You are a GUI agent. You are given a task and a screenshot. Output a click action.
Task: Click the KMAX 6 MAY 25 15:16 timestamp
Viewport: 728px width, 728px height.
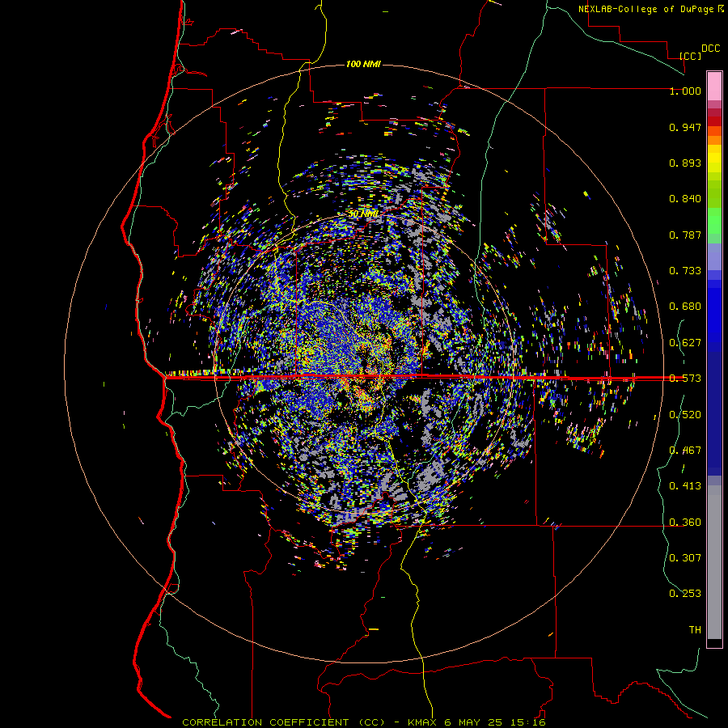pos(476,722)
